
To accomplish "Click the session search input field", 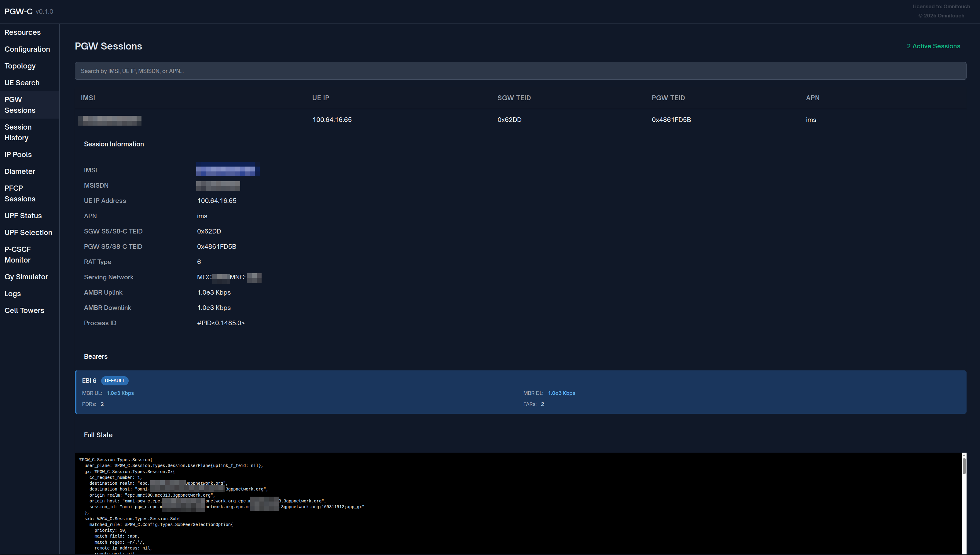I will click(x=520, y=71).
